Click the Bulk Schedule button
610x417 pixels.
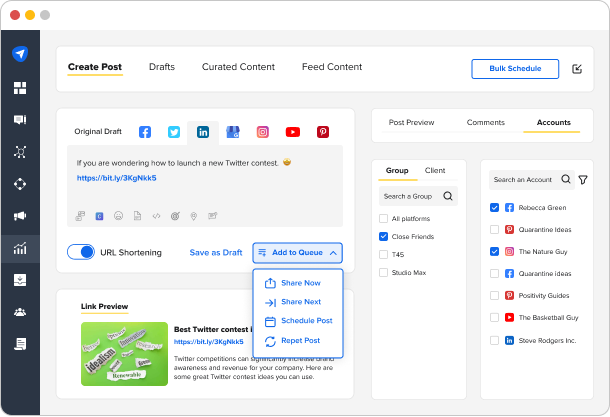pyautogui.click(x=515, y=69)
